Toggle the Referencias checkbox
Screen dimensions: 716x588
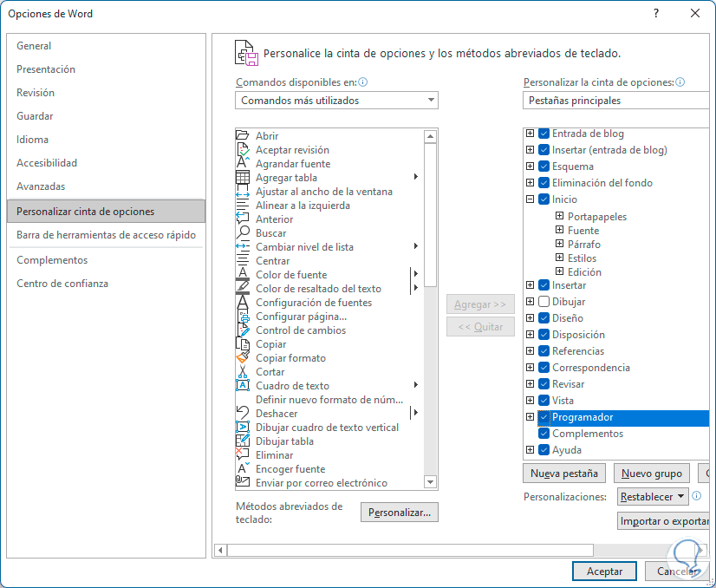[x=544, y=351]
